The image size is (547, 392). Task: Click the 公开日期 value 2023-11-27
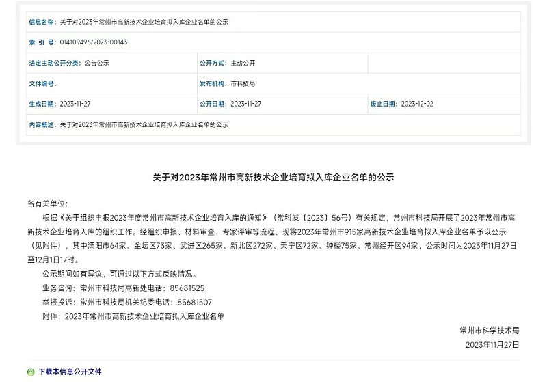[x=246, y=104]
